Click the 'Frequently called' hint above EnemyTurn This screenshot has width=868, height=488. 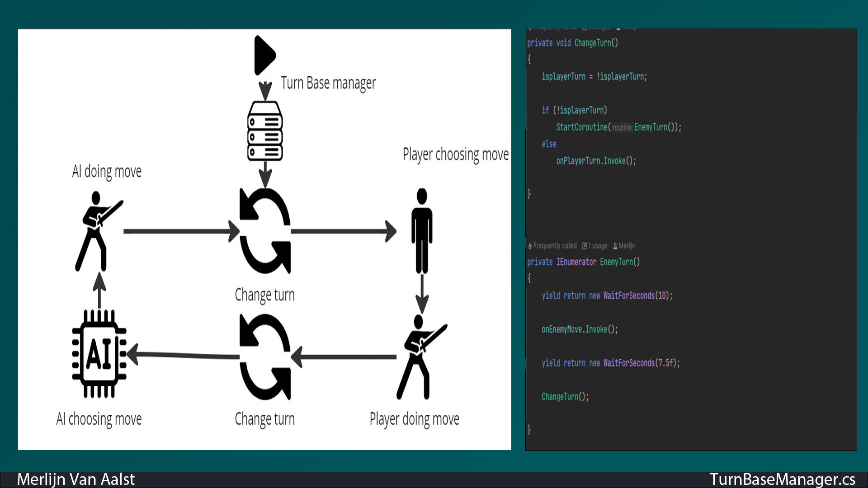553,246
